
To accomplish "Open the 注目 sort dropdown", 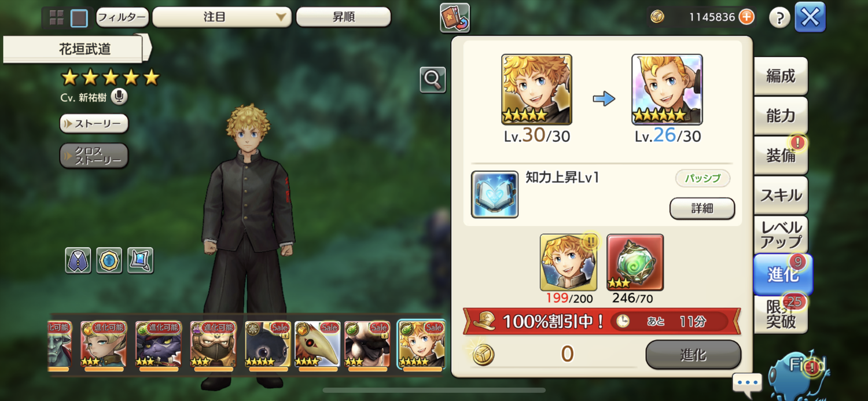I will [x=222, y=17].
